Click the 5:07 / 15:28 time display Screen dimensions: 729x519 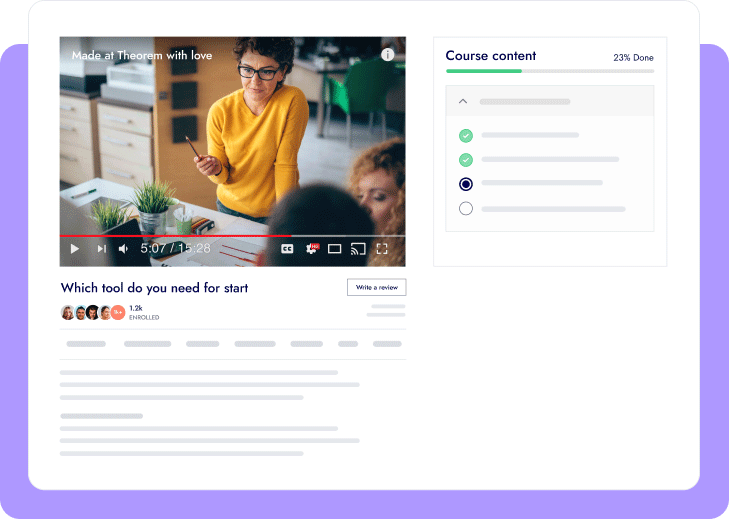(x=176, y=248)
